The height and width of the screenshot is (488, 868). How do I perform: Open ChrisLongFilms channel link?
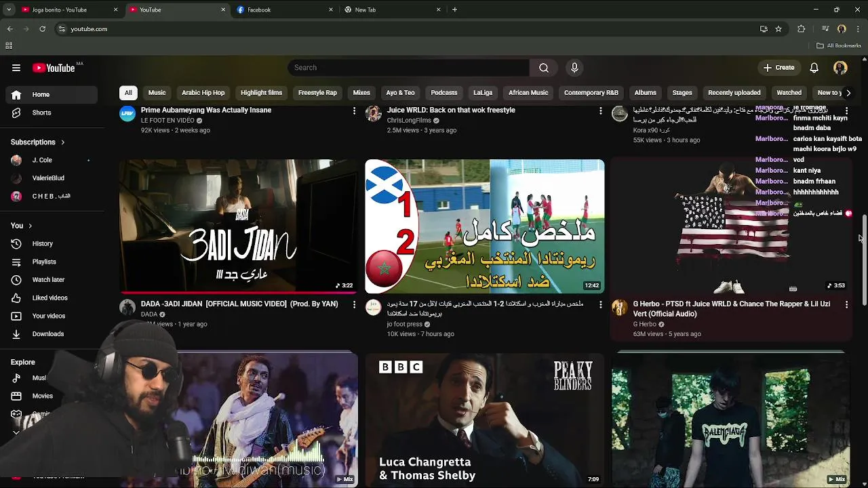409,121
